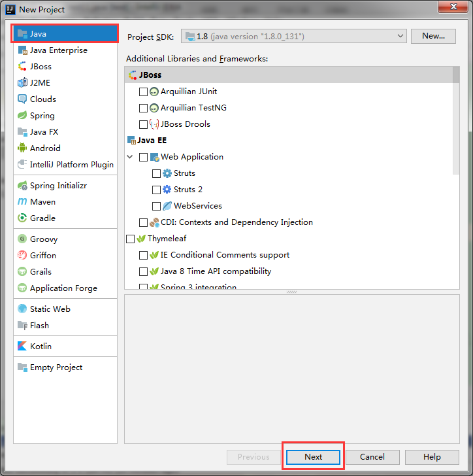Choose the Groovy project icon
473x476 pixels.
pyautogui.click(x=22, y=239)
